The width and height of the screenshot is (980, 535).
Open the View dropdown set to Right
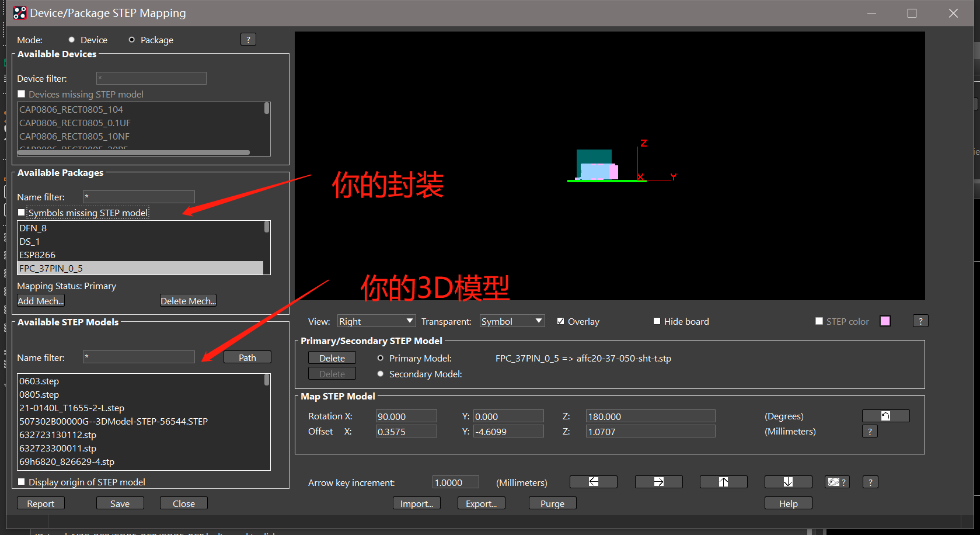376,321
